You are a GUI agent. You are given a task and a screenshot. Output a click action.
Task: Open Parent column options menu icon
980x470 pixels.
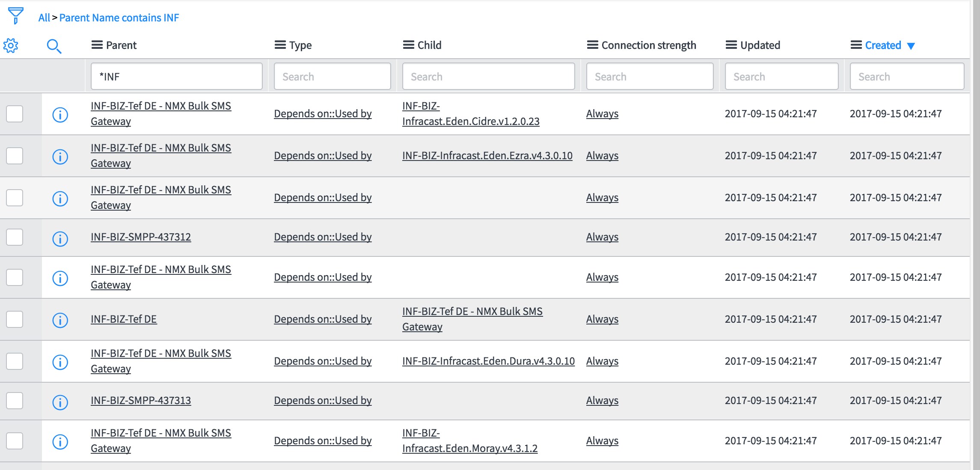tap(97, 45)
